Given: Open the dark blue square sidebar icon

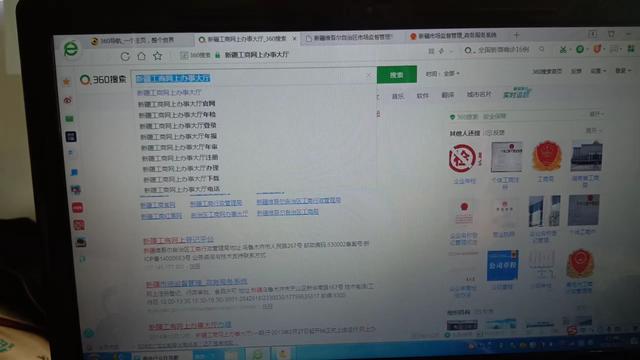Looking at the screenshot, I should (71, 136).
